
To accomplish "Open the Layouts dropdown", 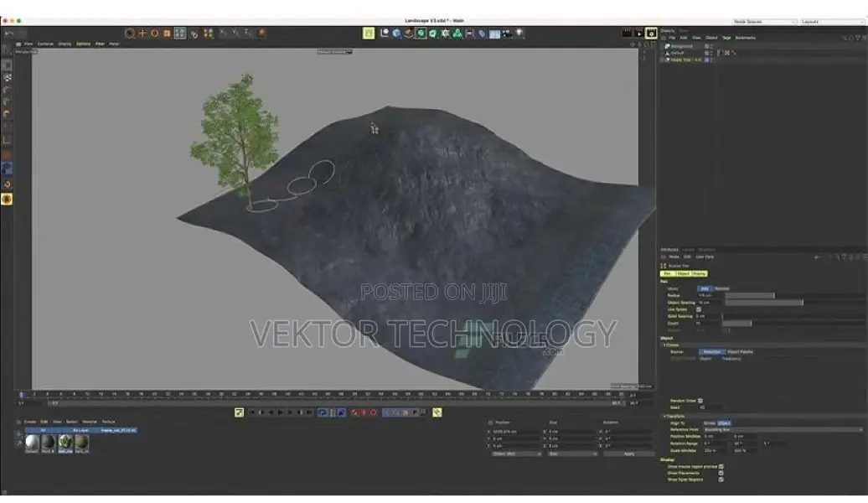I will [x=833, y=22].
